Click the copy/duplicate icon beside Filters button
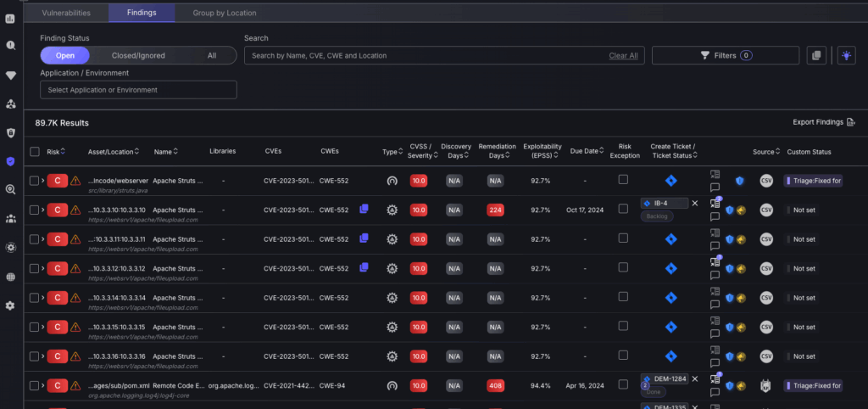This screenshot has height=409, width=868. pyautogui.click(x=816, y=55)
